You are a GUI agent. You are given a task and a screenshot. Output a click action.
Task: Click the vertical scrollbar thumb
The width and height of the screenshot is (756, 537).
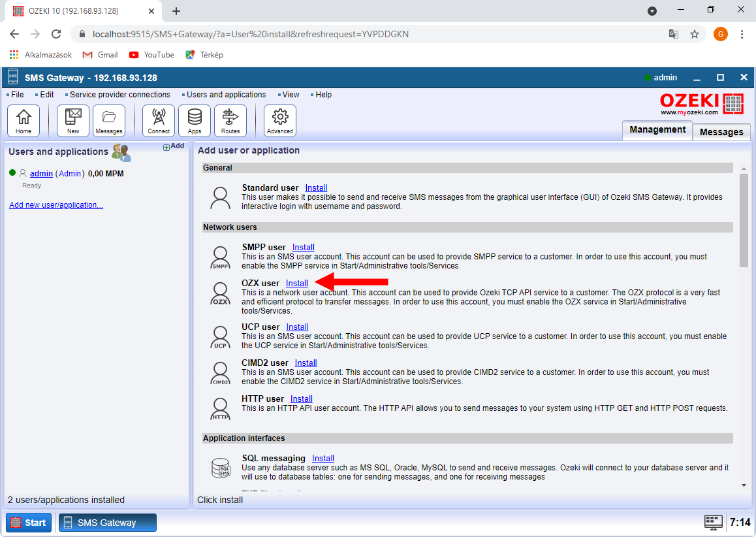tap(744, 220)
